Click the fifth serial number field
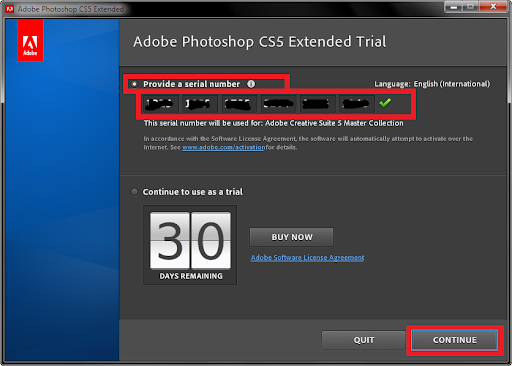Image resolution: width=512 pixels, height=366 pixels. (x=317, y=104)
